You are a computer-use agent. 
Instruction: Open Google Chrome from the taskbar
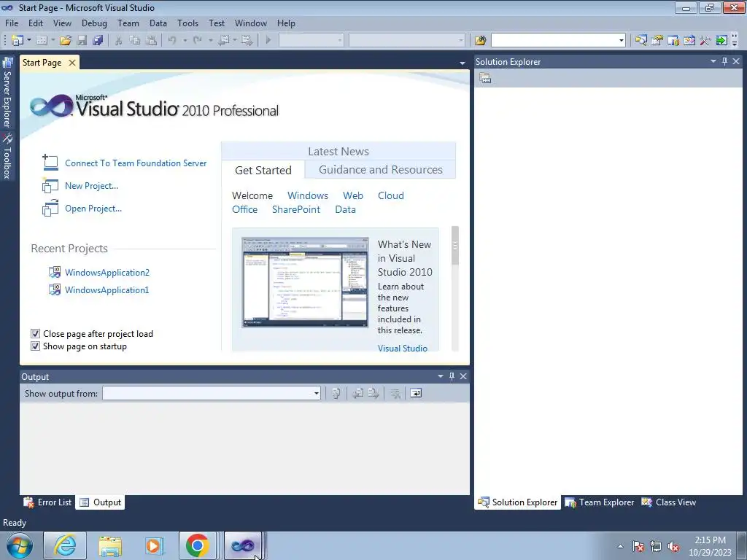[197, 545]
